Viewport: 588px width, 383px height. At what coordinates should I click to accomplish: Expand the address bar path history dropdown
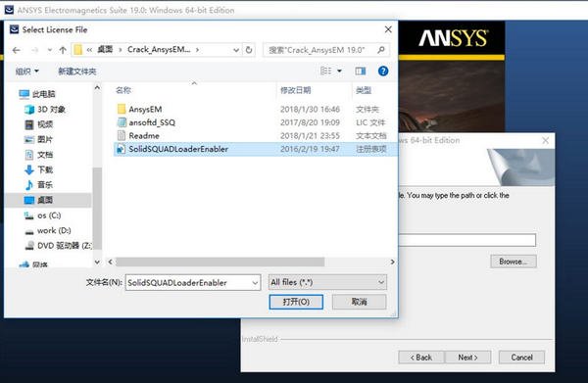[x=236, y=50]
